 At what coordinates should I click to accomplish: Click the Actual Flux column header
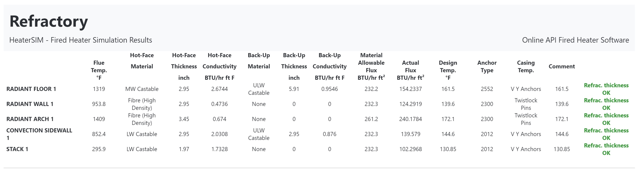click(x=410, y=70)
